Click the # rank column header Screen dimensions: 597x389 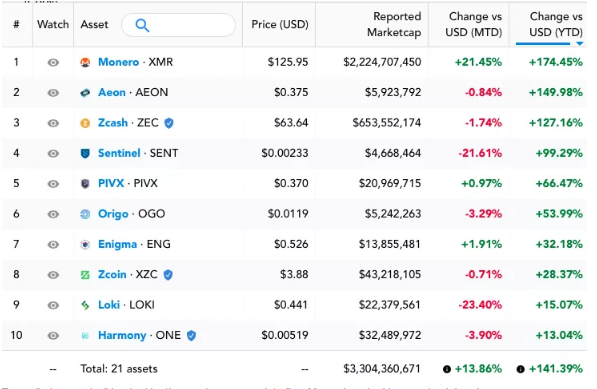pos(16,24)
